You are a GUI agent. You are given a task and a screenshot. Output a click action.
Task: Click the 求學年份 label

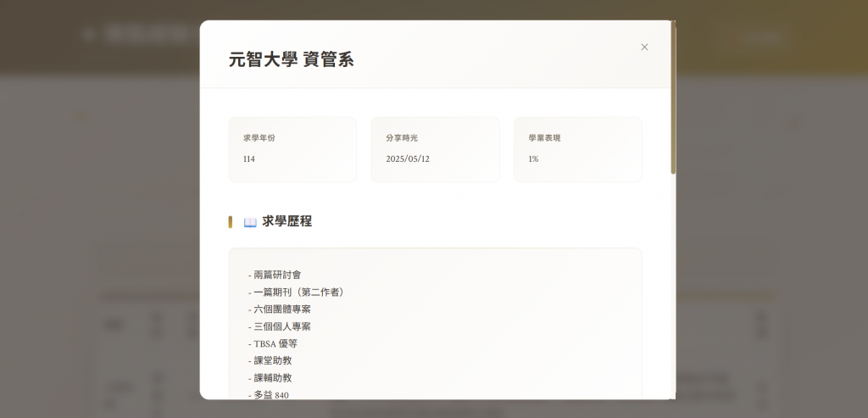(x=259, y=138)
